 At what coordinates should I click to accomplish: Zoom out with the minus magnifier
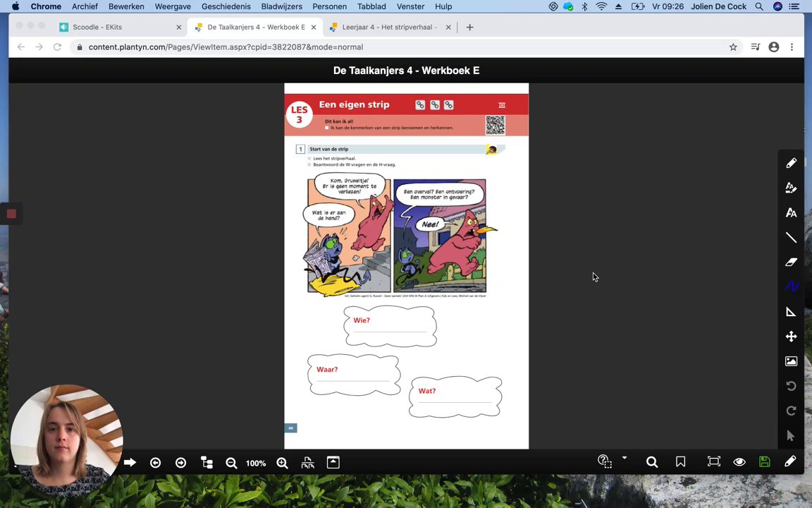pos(231,463)
